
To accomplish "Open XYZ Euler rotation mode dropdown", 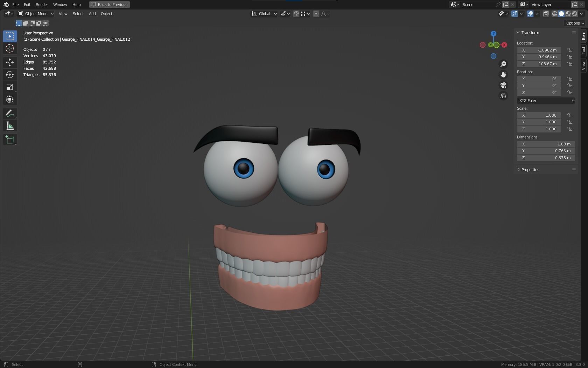I will coord(546,101).
